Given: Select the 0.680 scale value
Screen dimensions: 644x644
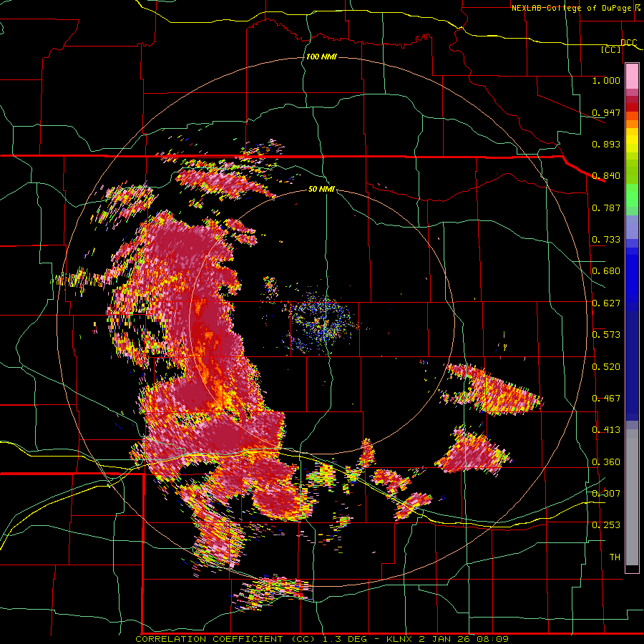Looking at the screenshot, I should coord(606,271).
